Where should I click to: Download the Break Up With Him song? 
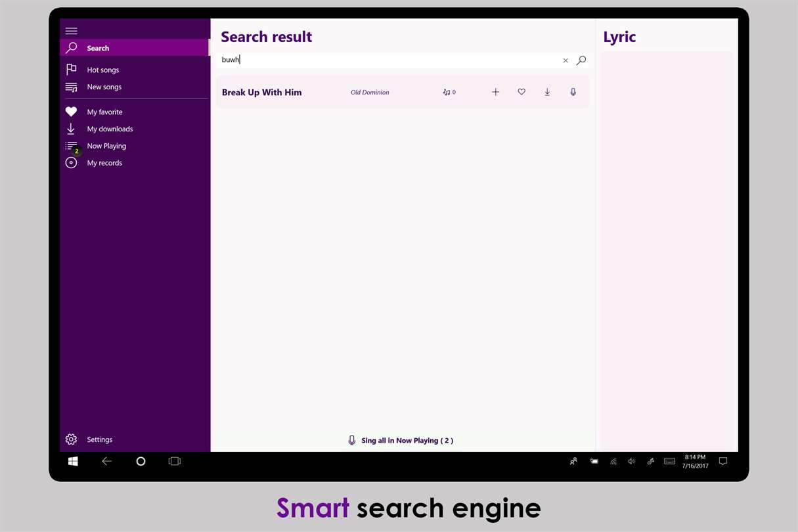(547, 92)
